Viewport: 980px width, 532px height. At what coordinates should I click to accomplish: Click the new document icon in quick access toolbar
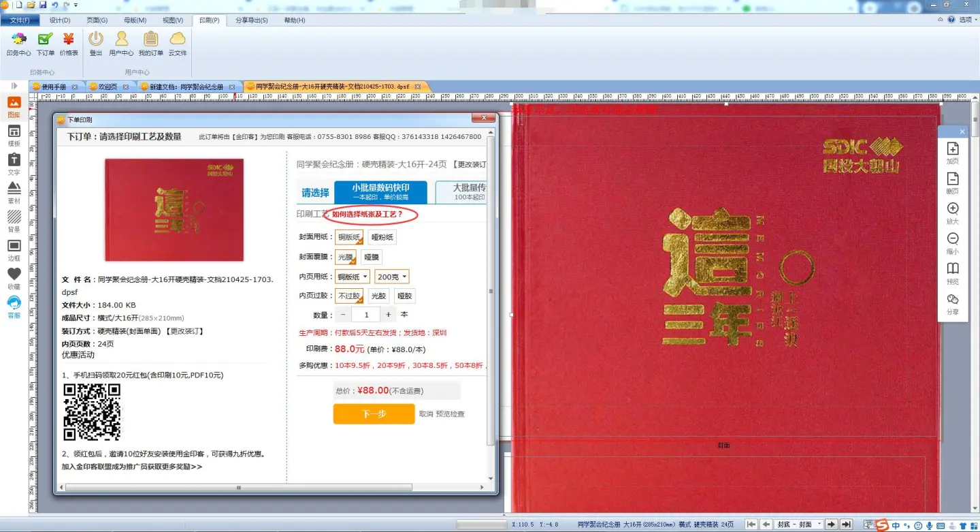coord(19,5)
